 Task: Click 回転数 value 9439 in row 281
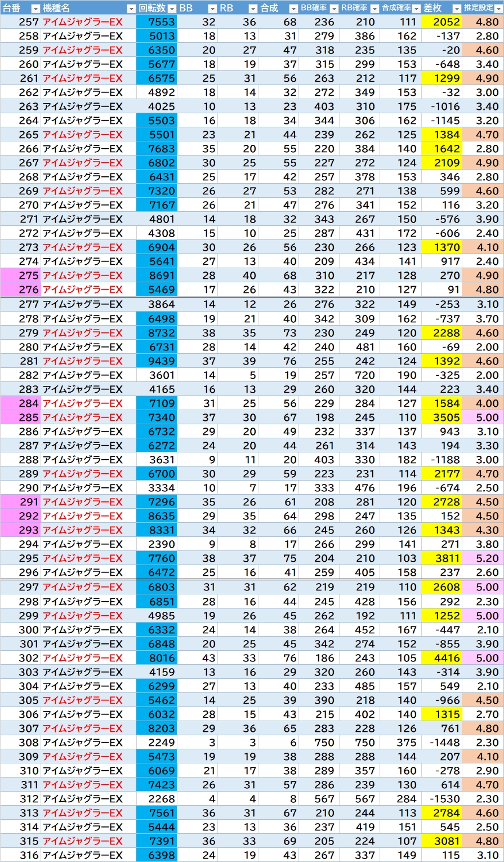pos(157,361)
